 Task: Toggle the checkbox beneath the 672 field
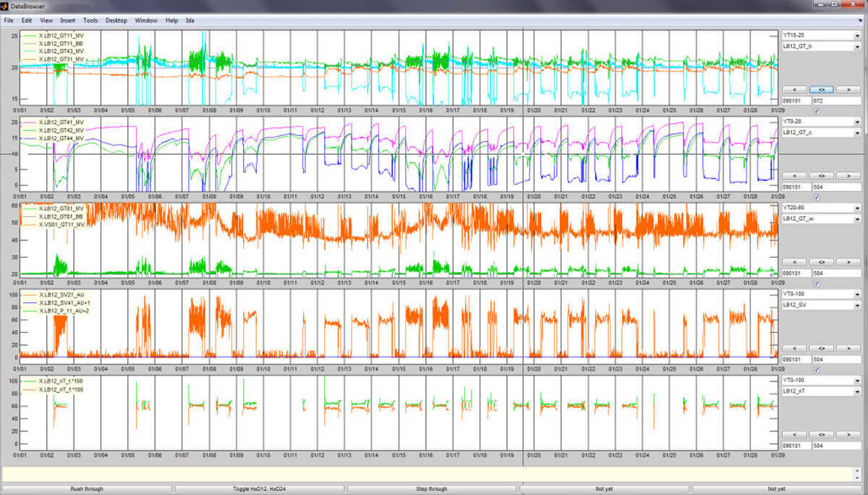pos(817,111)
